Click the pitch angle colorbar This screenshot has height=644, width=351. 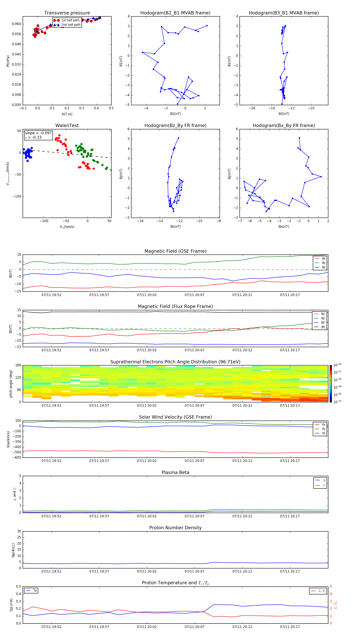(x=331, y=384)
